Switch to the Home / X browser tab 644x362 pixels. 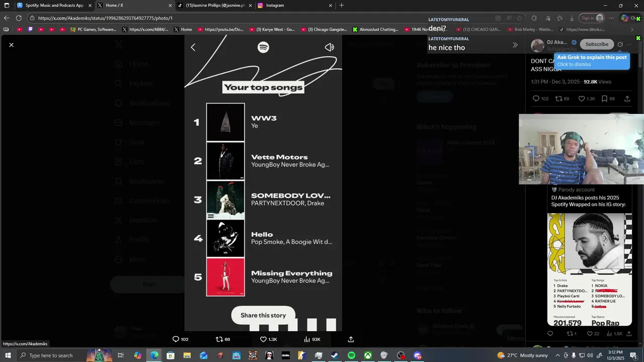click(x=133, y=6)
